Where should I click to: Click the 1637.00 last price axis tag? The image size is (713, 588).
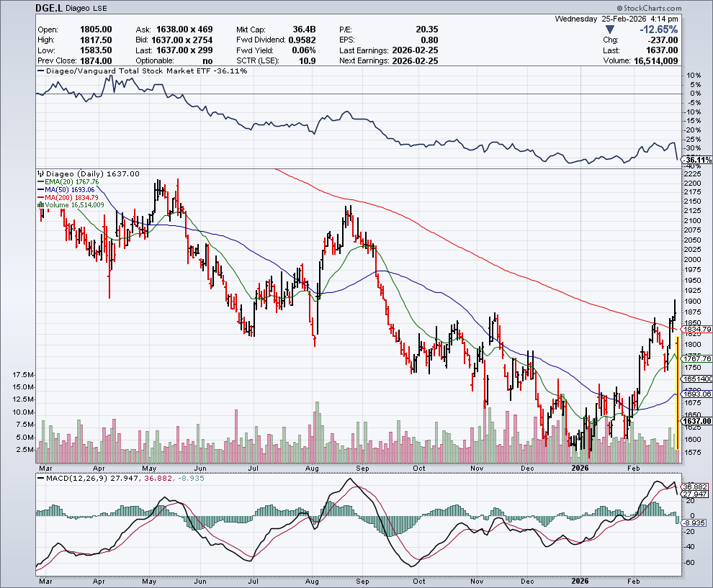696,421
